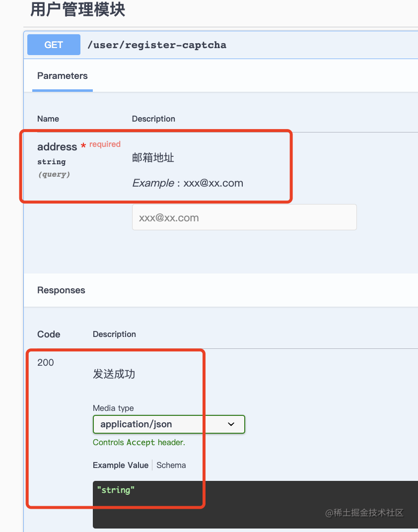The height and width of the screenshot is (532, 418).
Task: Select the Example Value tab
Action: (x=120, y=465)
